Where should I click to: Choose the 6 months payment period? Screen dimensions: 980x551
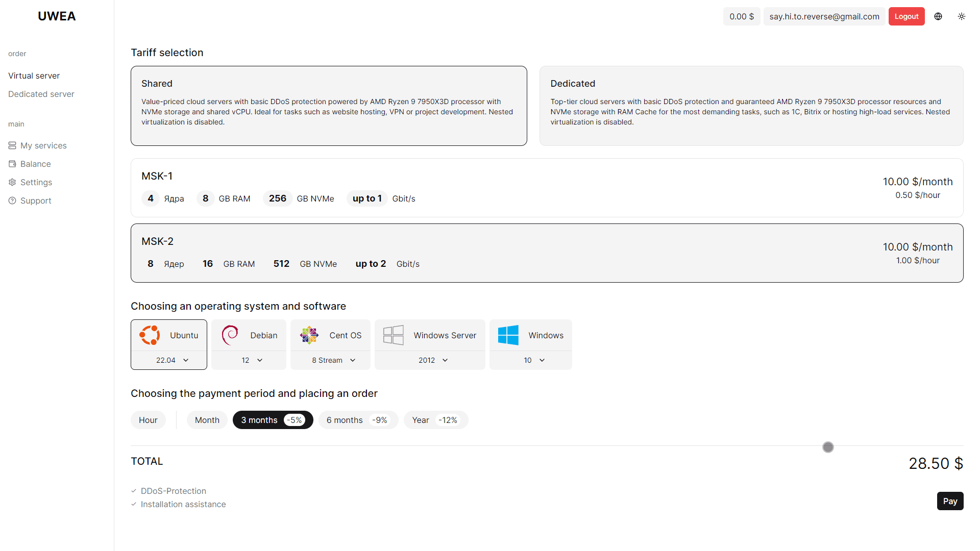pyautogui.click(x=358, y=420)
